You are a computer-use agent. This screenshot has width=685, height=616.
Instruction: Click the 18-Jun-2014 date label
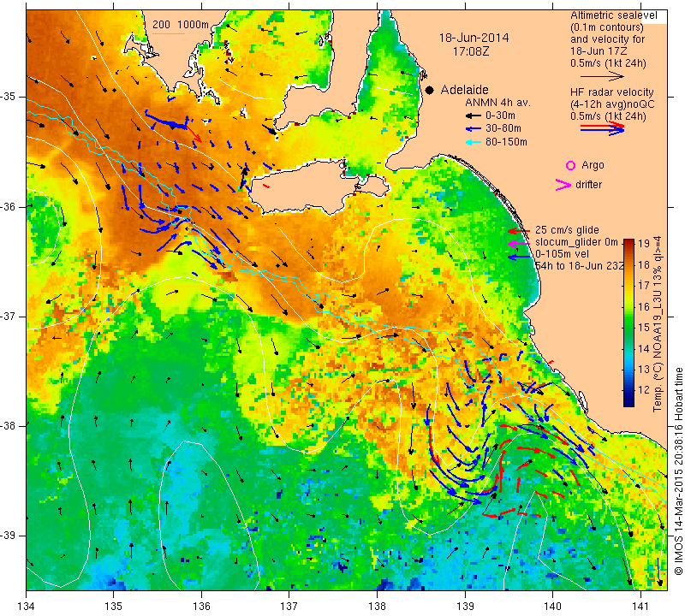click(x=474, y=38)
